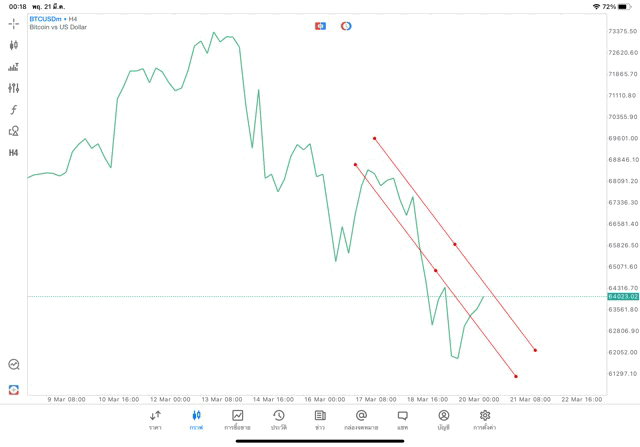Toggle the red-blue one-click trading button
Image resolution: width=640 pixels, height=447 pixels.
coord(320,26)
